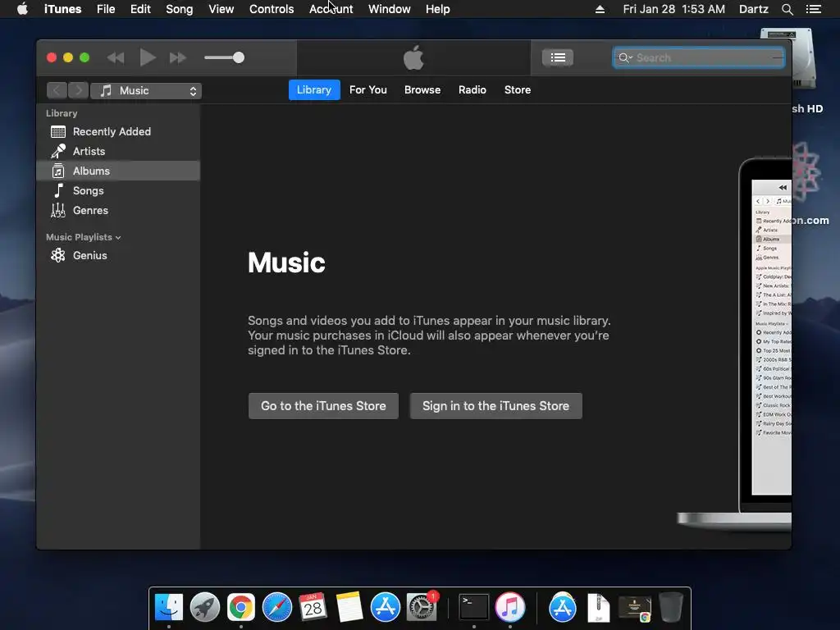
Task: Open the File menu
Action: (106, 9)
